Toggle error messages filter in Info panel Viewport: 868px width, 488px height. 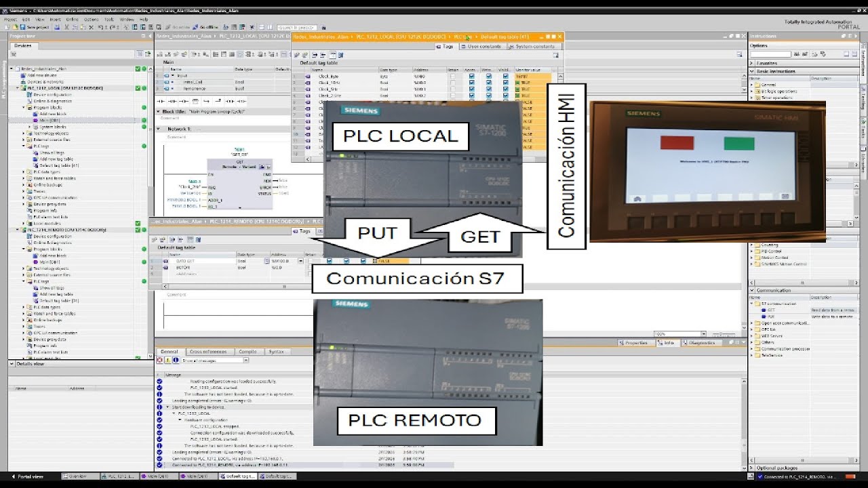(159, 360)
